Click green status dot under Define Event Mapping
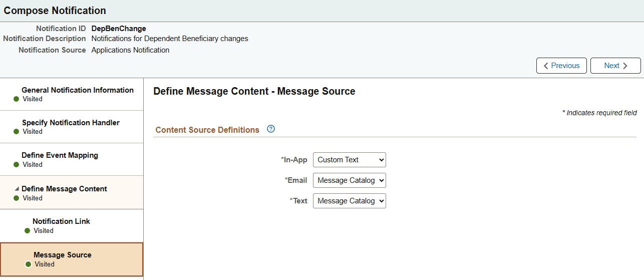The image size is (644, 280). (x=16, y=165)
